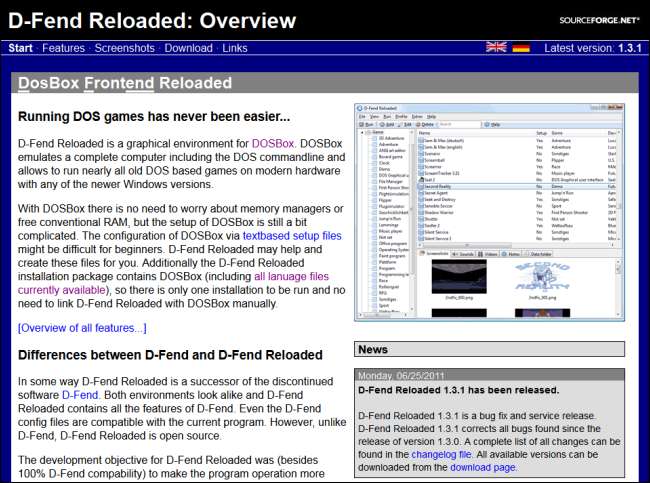The width and height of the screenshot is (650, 483).
Task: Click the Latest version 1.3.1 text
Action: (x=593, y=48)
